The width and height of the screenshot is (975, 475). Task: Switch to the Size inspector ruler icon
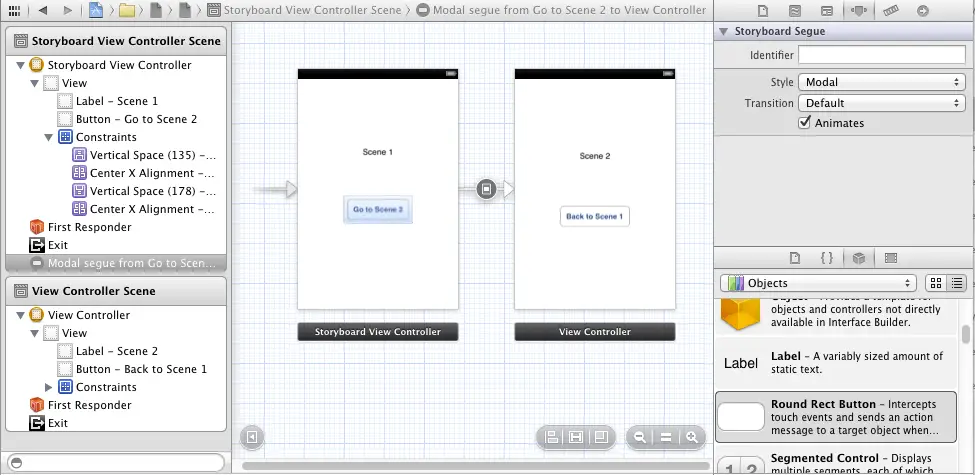pos(889,11)
